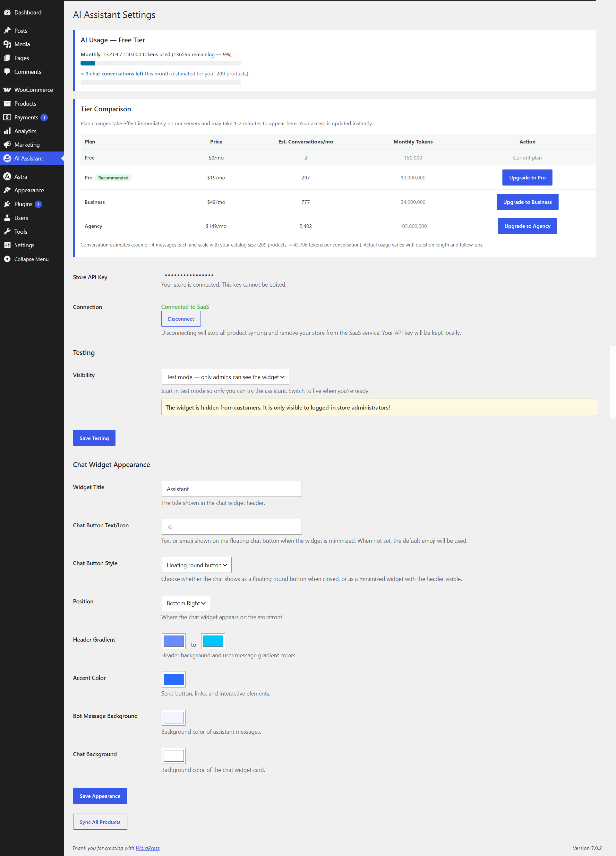Click the Astra logo icon
The height and width of the screenshot is (856, 616).
point(7,177)
